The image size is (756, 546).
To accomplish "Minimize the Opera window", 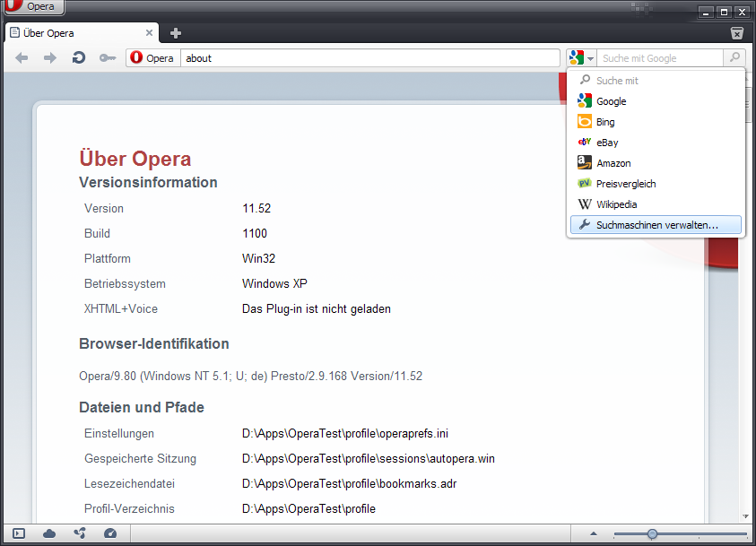I will tap(706, 13).
